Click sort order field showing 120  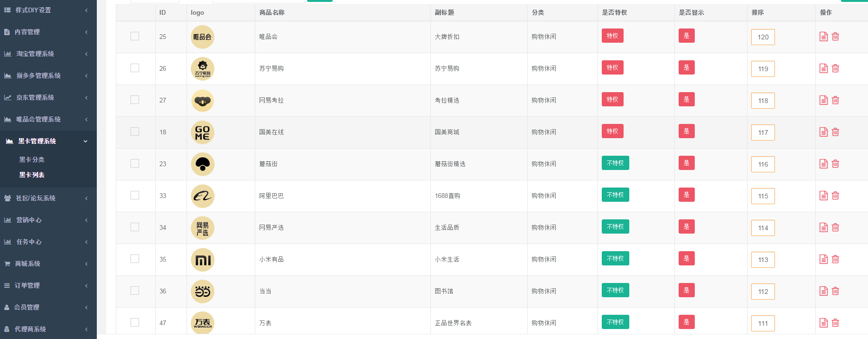763,37
